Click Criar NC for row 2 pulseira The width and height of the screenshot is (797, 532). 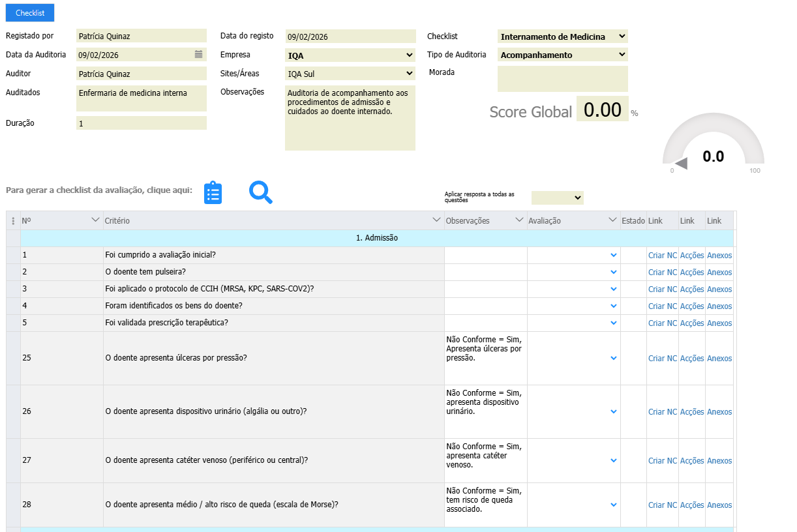(x=662, y=273)
